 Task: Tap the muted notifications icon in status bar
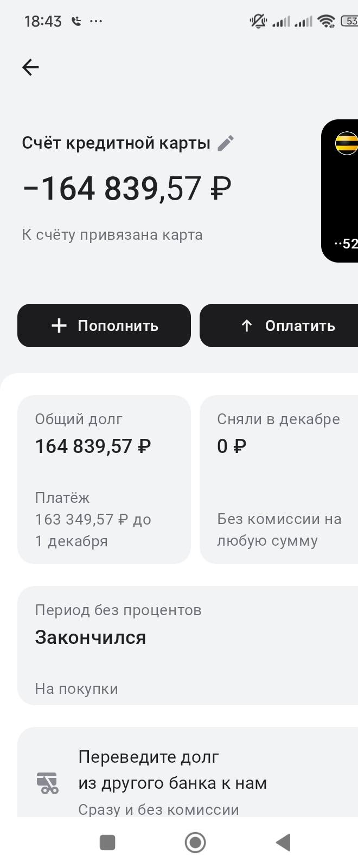pyautogui.click(x=259, y=22)
